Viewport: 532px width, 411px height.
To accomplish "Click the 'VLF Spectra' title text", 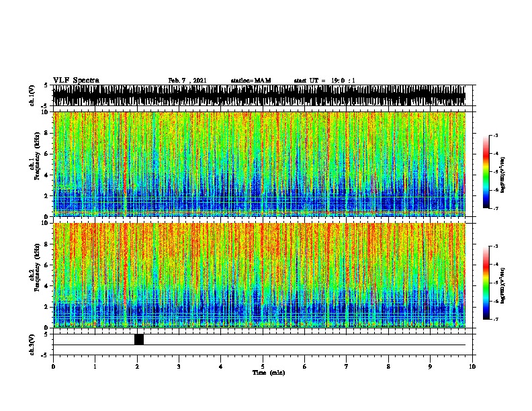I will coord(76,81).
